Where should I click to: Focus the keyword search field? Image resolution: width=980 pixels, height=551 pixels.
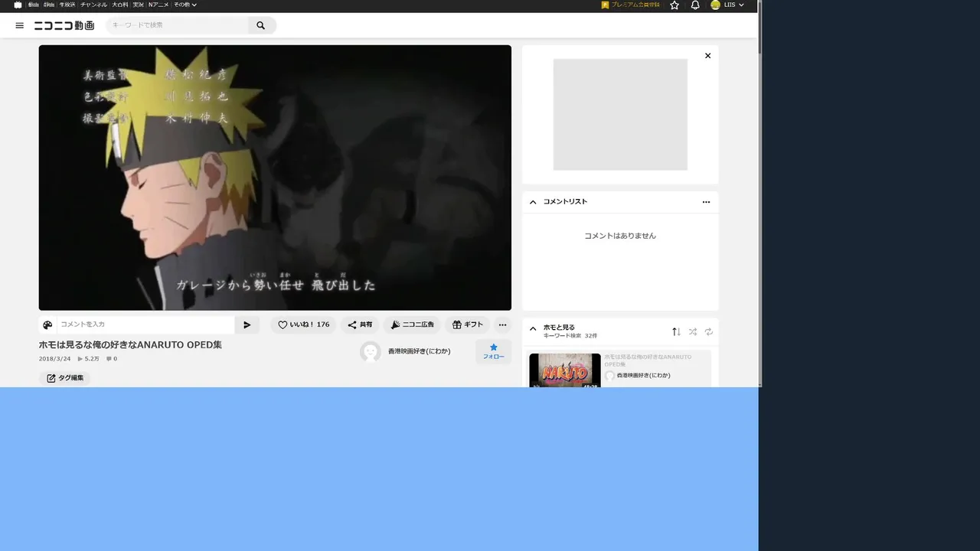click(178, 25)
